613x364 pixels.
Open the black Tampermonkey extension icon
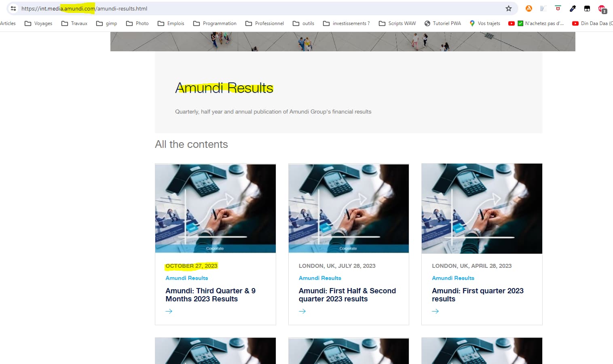[x=587, y=8]
